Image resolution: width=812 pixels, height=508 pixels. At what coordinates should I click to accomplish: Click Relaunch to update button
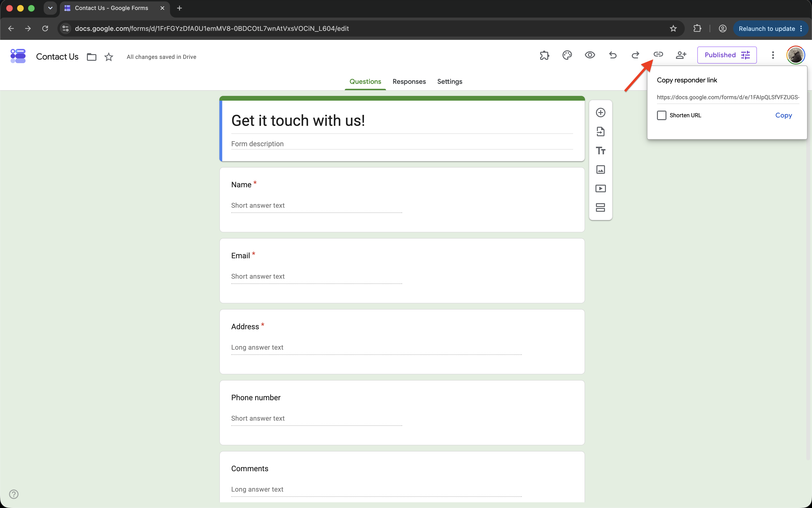pos(771,28)
